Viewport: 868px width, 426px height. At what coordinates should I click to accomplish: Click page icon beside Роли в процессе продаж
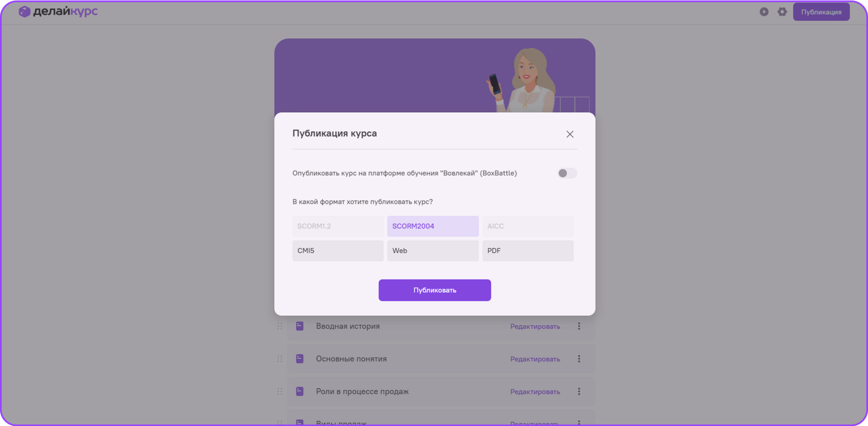[300, 391]
